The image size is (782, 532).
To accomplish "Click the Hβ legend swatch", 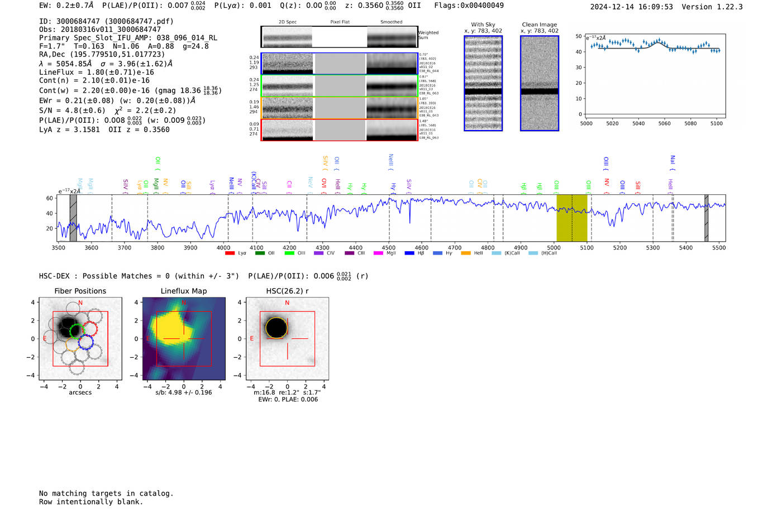I will 409,253.
